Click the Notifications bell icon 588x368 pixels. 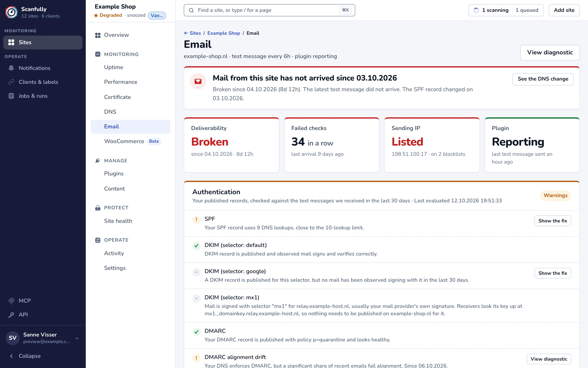pyautogui.click(x=11, y=68)
